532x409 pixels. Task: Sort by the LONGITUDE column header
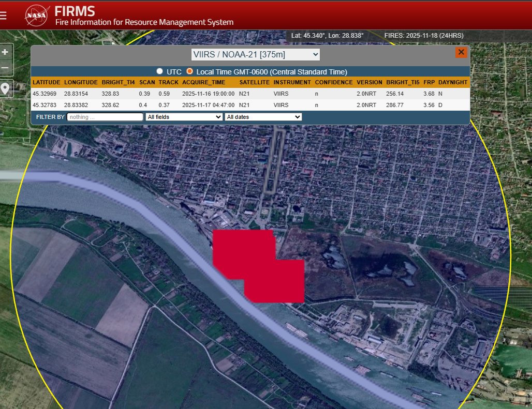click(x=81, y=82)
